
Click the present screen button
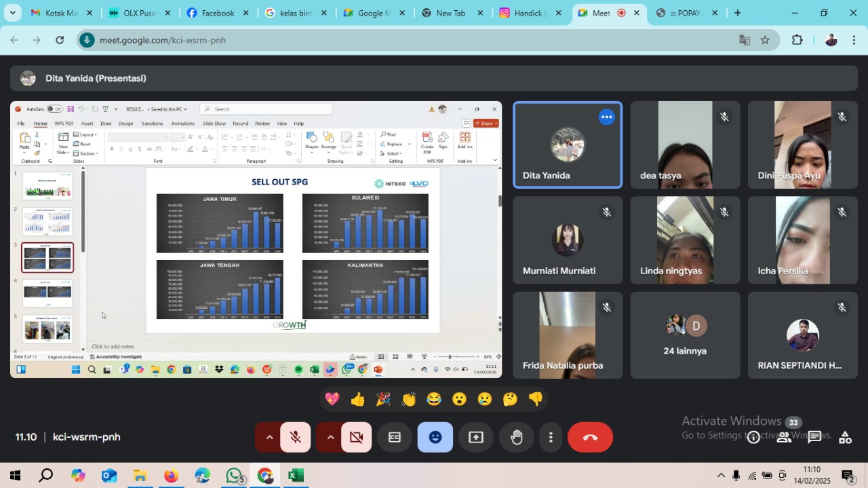click(476, 437)
